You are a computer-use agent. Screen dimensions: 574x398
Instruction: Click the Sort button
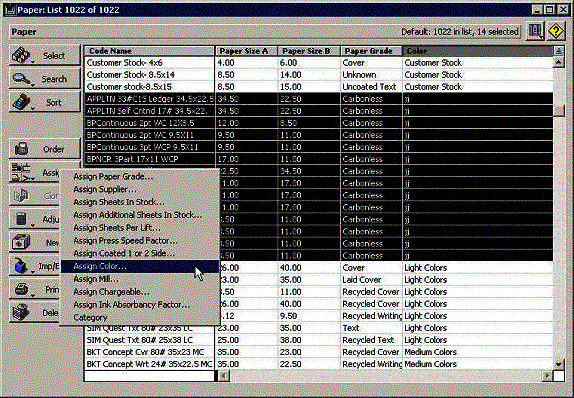pyautogui.click(x=45, y=102)
